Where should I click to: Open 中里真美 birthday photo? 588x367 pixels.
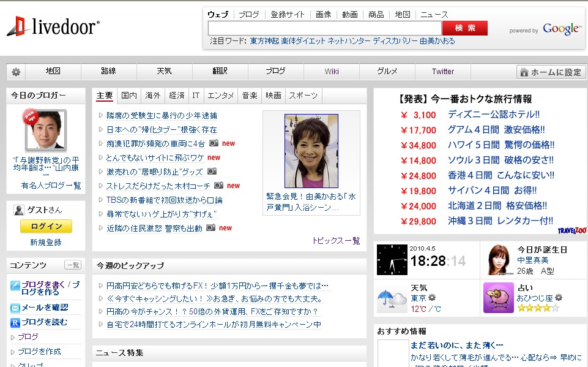coord(499,260)
